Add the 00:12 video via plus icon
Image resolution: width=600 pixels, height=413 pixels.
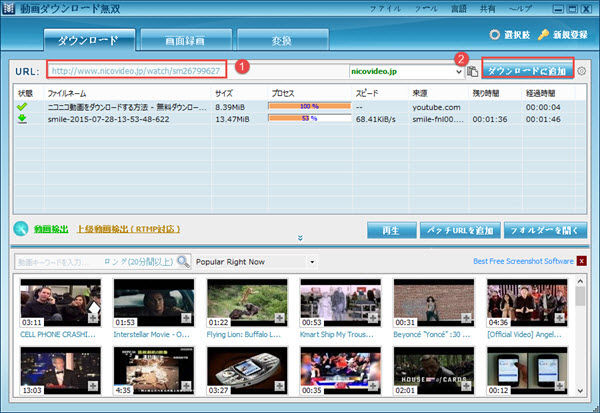[x=559, y=386]
